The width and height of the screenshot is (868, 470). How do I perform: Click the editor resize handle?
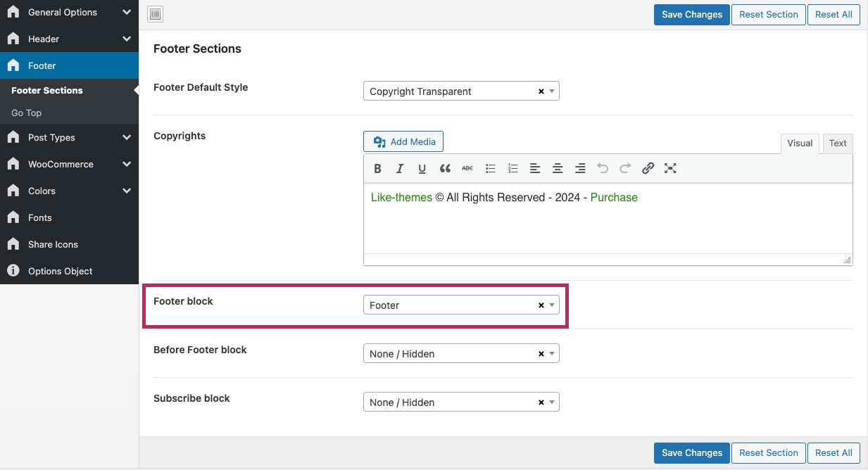click(x=847, y=260)
